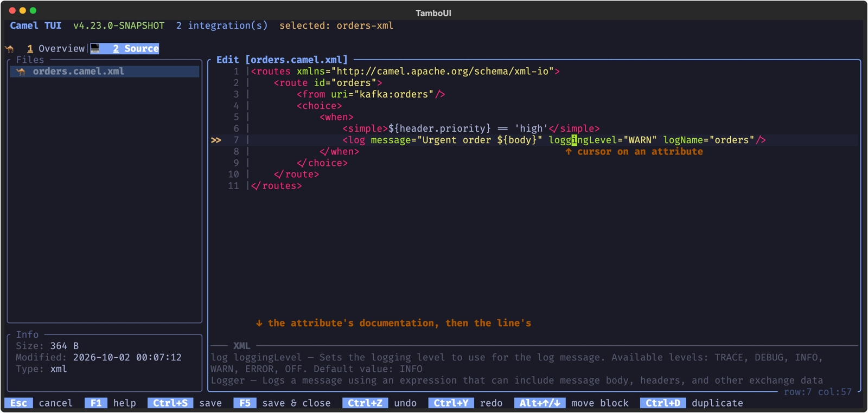868x413 pixels.
Task: Click the logName="orders" attribute
Action: point(709,140)
